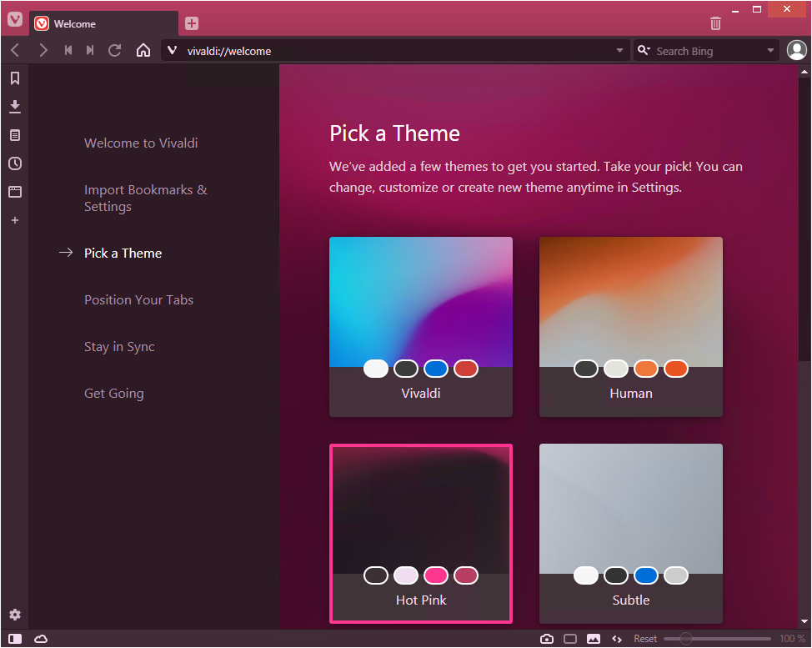Choose the Human theme card
The height and width of the screenshot is (648, 812).
631,326
